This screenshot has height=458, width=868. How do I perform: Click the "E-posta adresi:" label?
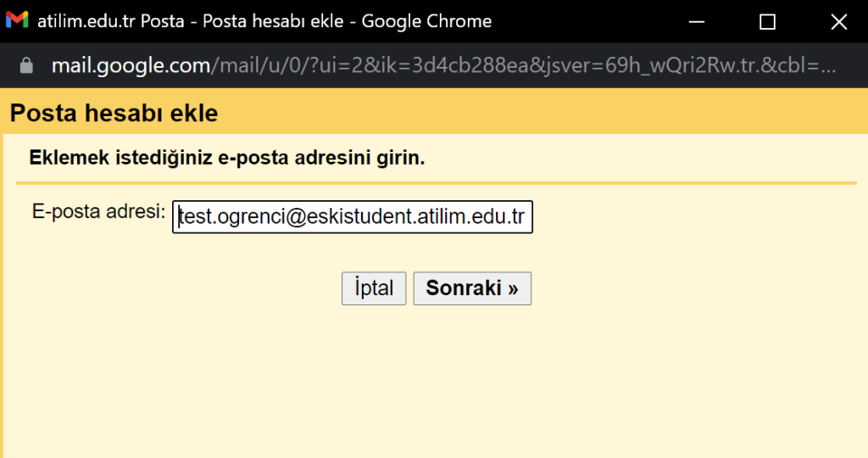[x=98, y=211]
